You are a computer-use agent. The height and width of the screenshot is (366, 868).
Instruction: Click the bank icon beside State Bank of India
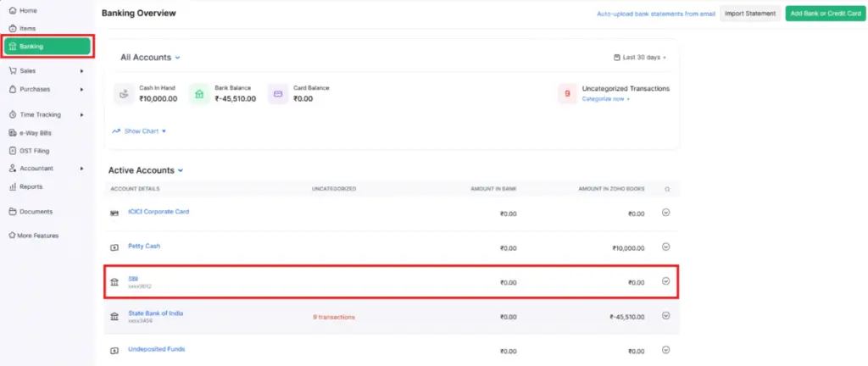click(114, 317)
